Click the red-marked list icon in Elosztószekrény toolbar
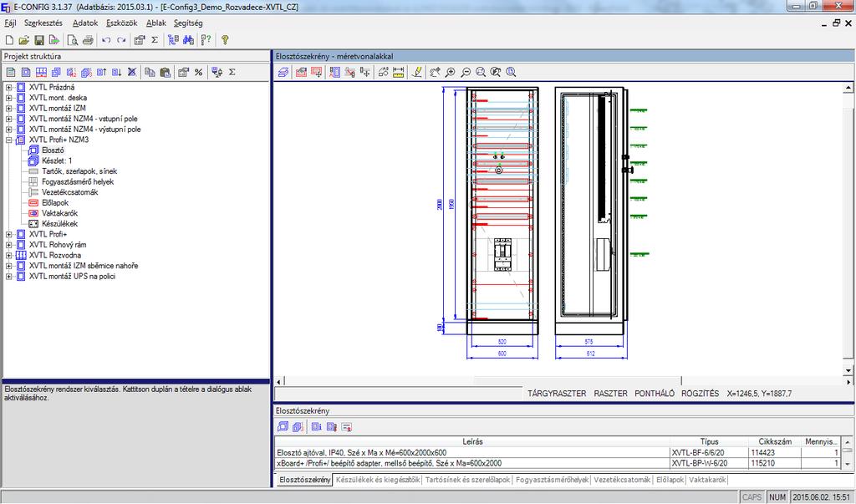 347,427
